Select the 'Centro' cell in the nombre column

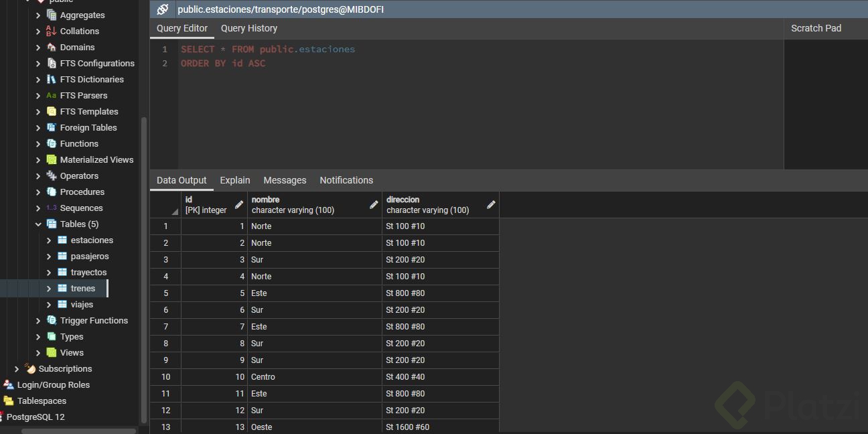tap(315, 377)
